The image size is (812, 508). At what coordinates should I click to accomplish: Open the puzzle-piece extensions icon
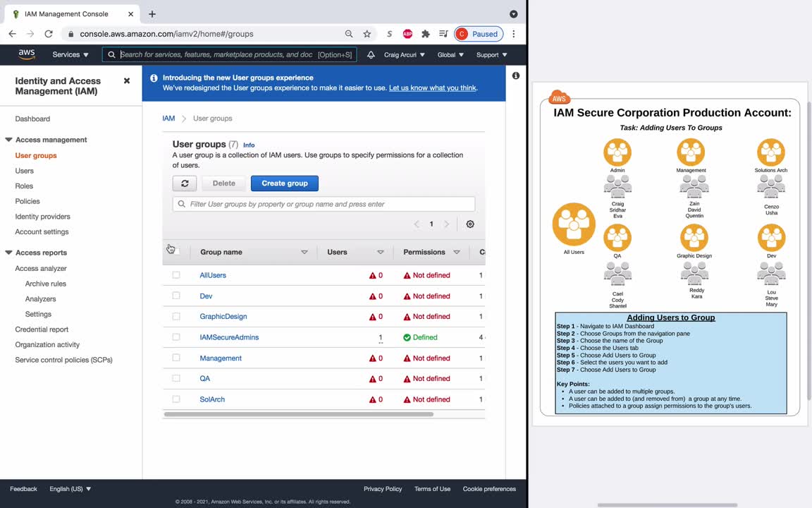pos(426,34)
